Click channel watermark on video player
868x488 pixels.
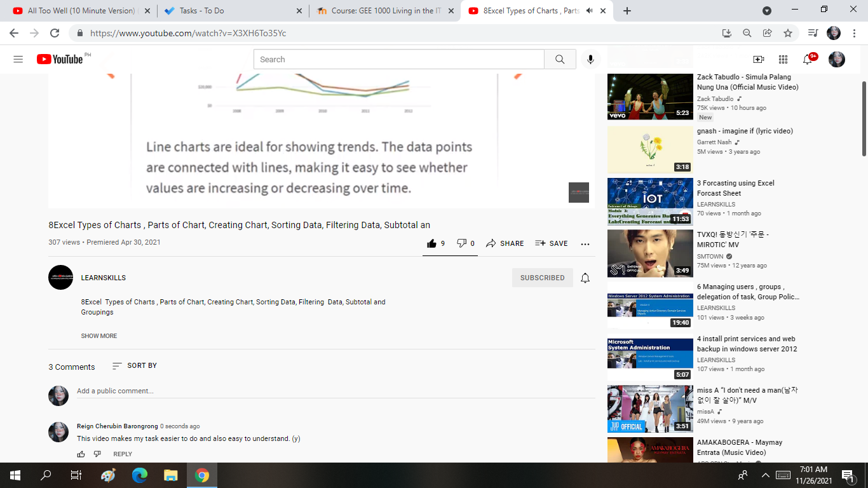click(579, 193)
